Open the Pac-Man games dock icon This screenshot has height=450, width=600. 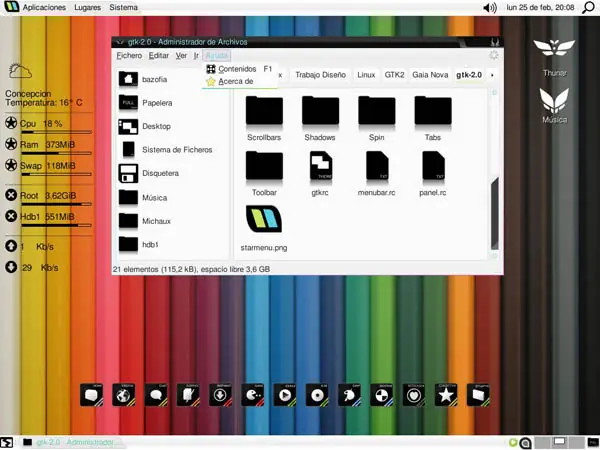point(253,395)
